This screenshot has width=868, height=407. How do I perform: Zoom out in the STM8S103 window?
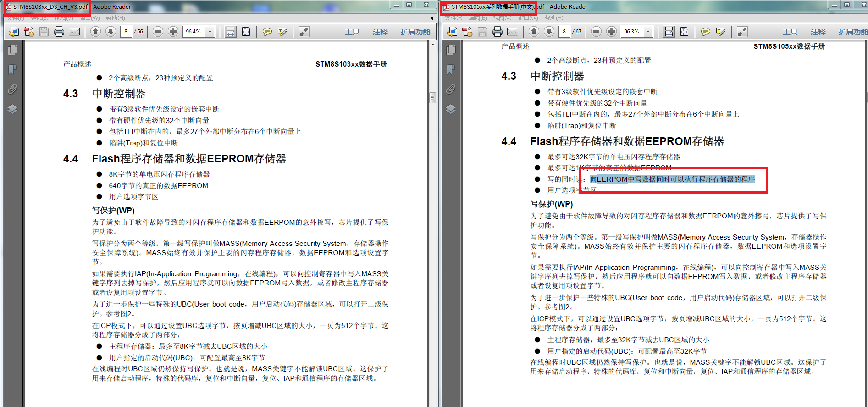click(158, 31)
